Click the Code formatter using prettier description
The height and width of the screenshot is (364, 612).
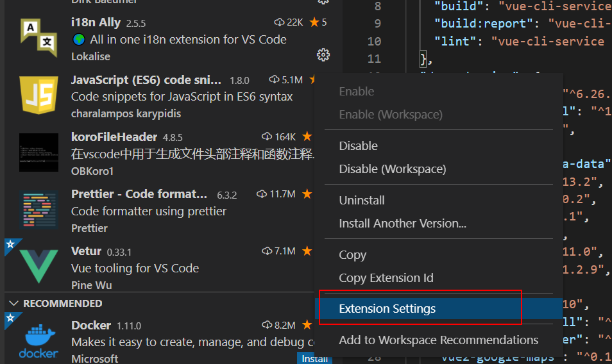pyautogui.click(x=149, y=211)
